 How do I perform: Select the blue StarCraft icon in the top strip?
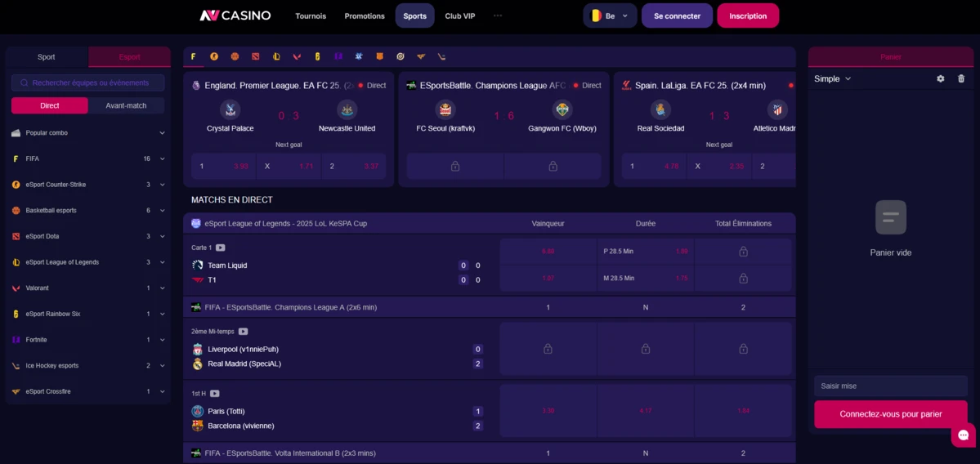point(359,56)
